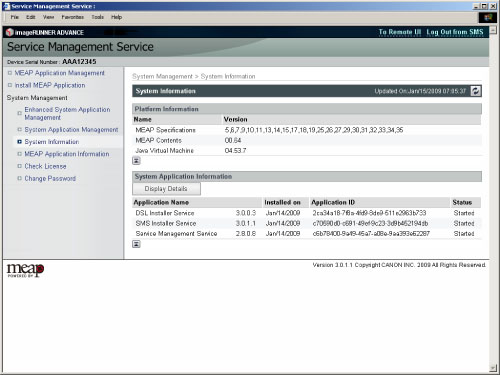The height and width of the screenshot is (375, 500).
Task: Click the Platform Information section header
Action: [307, 109]
